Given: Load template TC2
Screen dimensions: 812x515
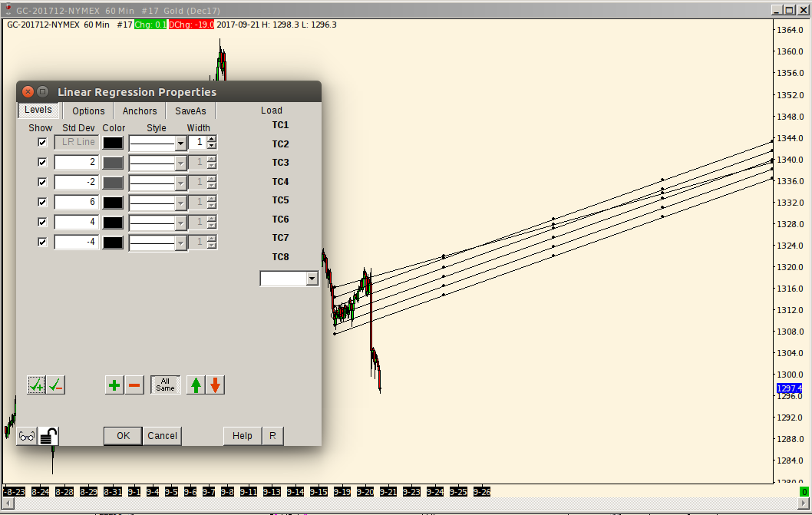Looking at the screenshot, I should coord(280,144).
